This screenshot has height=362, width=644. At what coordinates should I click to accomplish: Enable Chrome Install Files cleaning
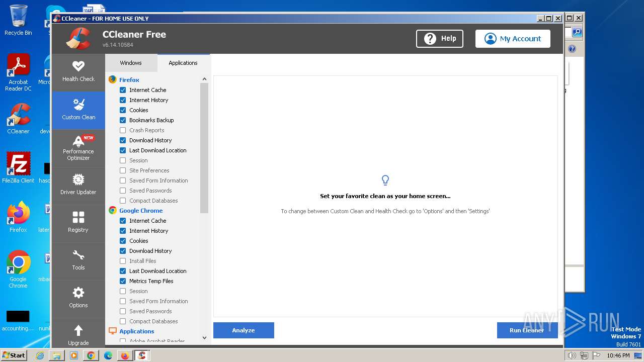123,261
